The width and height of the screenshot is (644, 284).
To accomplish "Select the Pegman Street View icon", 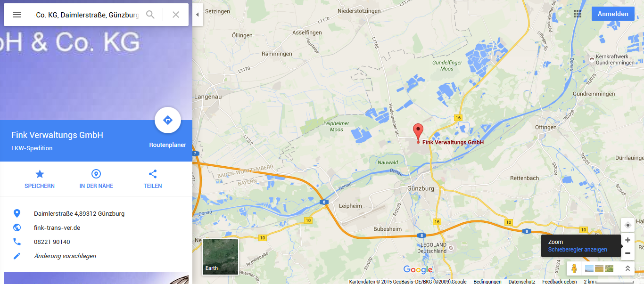I will click(x=574, y=268).
